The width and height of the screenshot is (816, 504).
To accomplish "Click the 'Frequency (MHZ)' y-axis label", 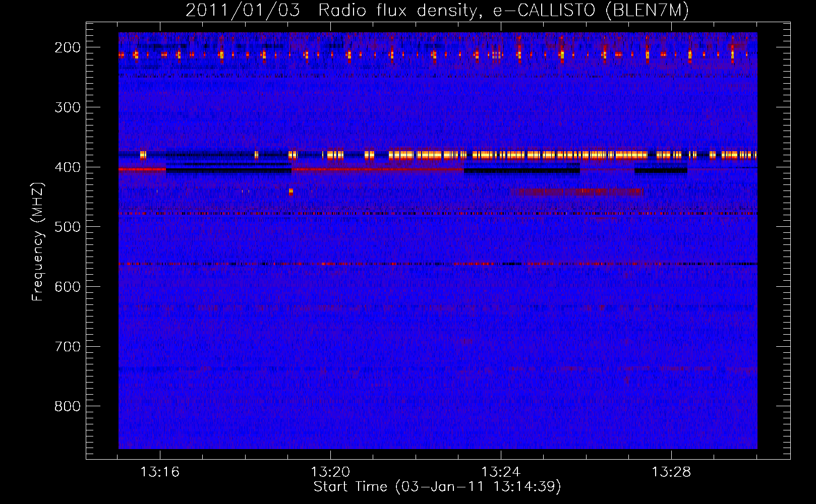I will (38, 241).
